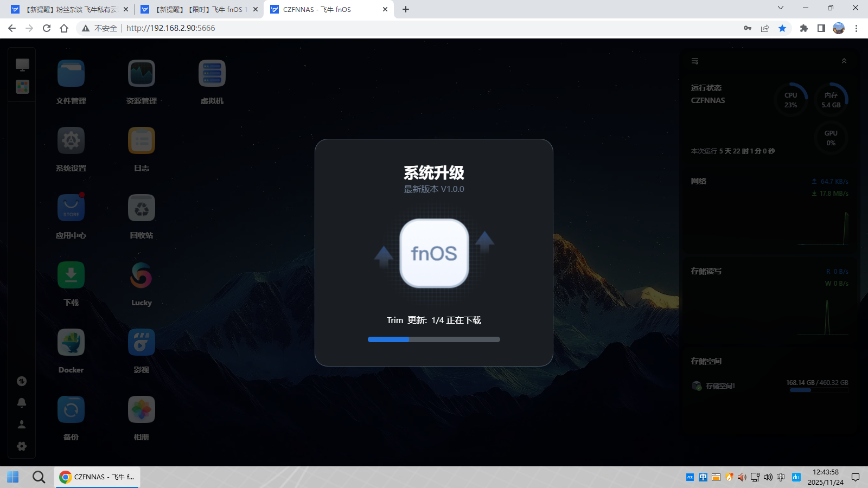
Task: Open the monitor panel sort options icon
Action: click(x=694, y=61)
